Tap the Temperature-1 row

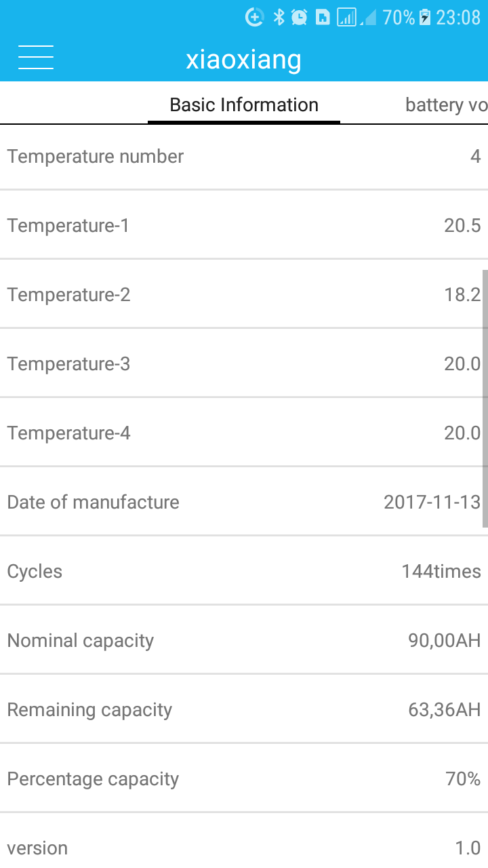click(x=244, y=226)
